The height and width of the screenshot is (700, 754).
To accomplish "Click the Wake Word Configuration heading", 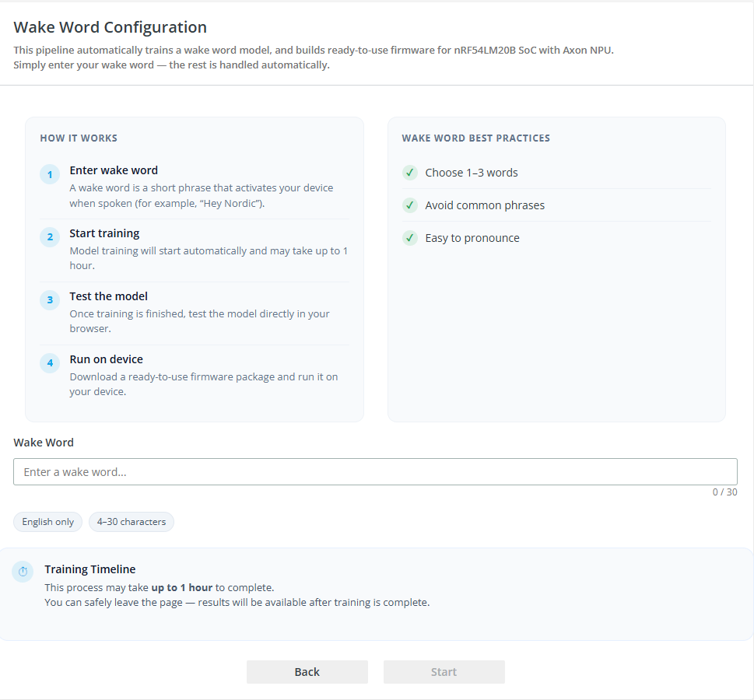I will 110,27.
